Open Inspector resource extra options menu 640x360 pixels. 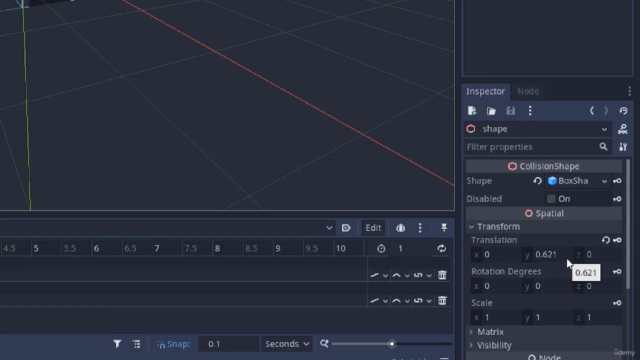pos(530,111)
